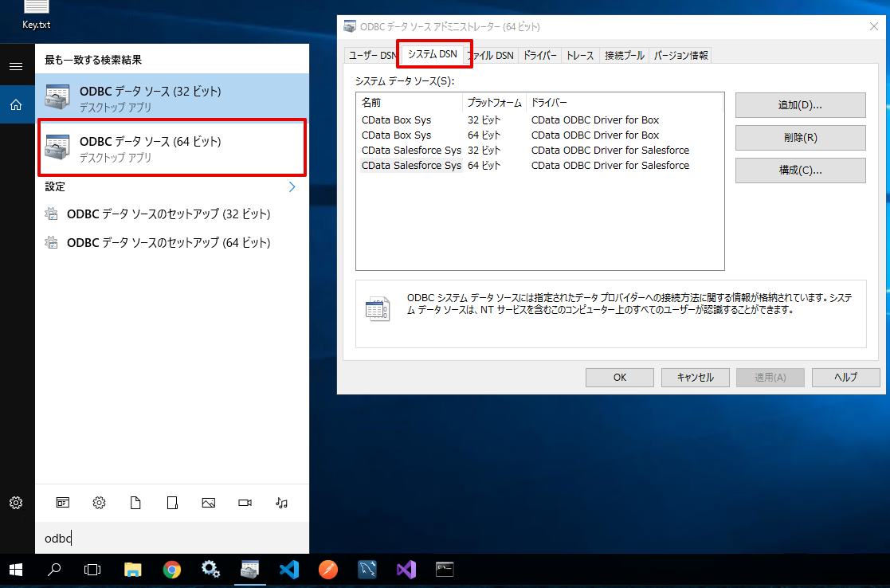
Task: Switch to the ファイル DSN tab
Action: coord(492,55)
